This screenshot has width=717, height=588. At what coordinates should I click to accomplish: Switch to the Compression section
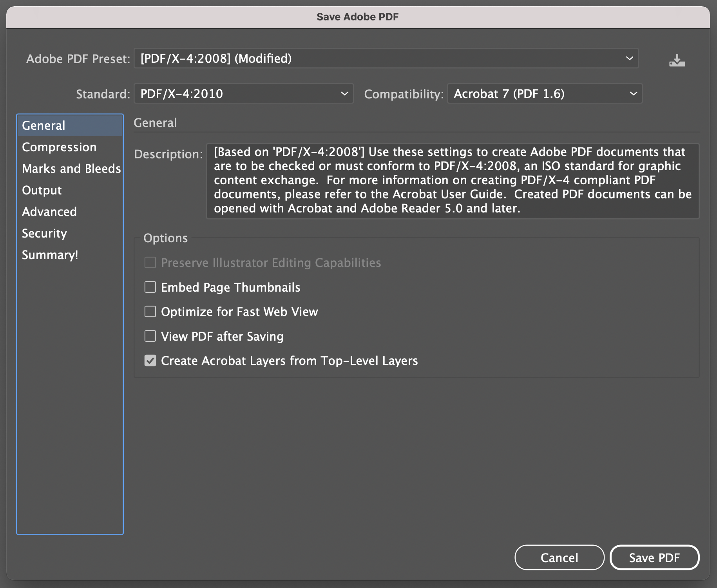[59, 147]
